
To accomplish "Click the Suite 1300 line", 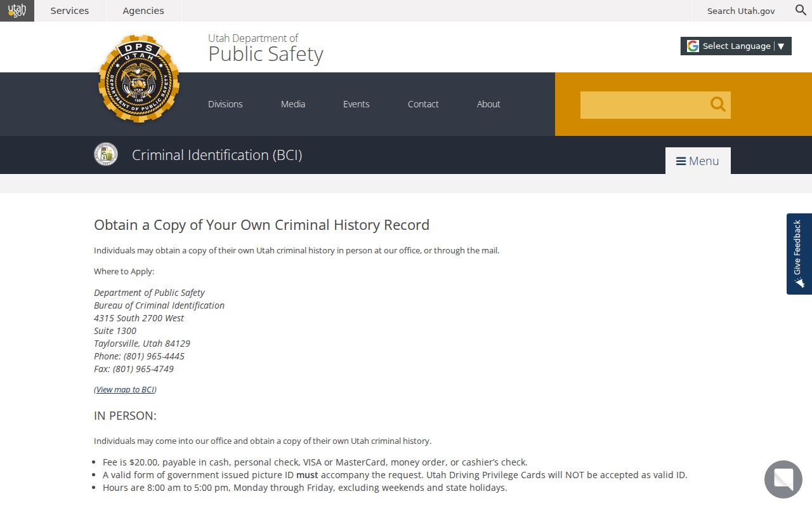I will pos(115,331).
